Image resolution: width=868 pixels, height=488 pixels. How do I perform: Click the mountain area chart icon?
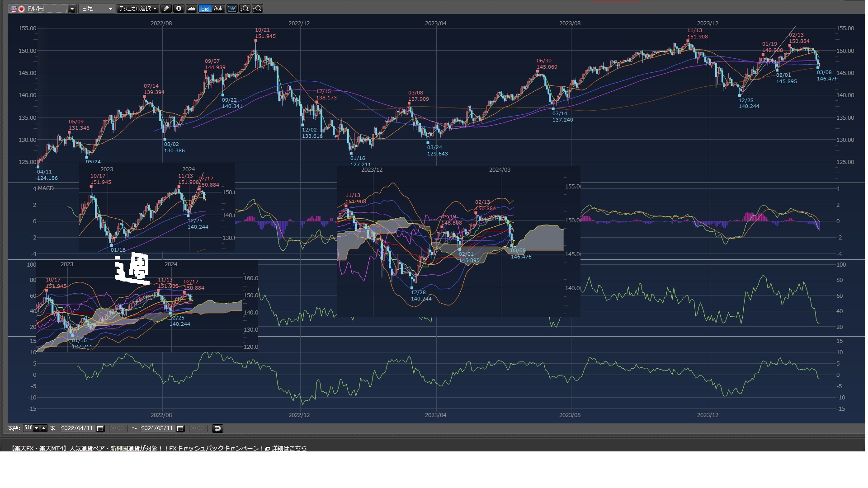click(191, 9)
